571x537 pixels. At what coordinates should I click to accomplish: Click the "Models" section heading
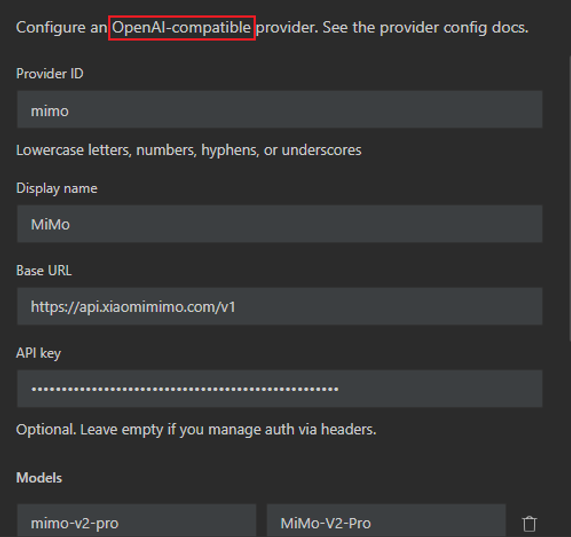click(39, 478)
